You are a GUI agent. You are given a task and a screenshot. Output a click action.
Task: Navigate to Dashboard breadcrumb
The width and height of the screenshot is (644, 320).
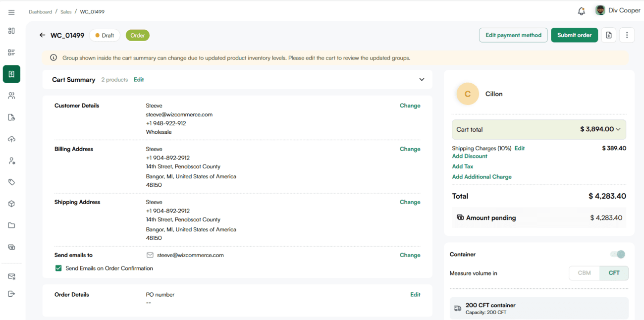40,12
